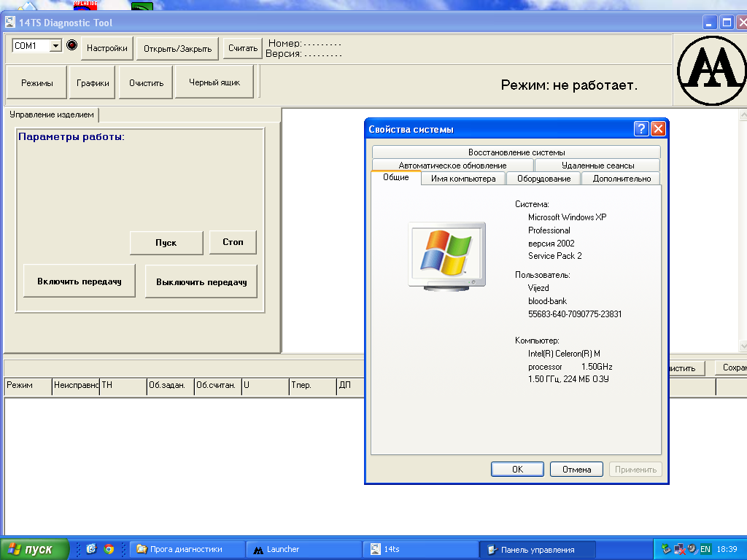Click the Стоп button

point(233,242)
